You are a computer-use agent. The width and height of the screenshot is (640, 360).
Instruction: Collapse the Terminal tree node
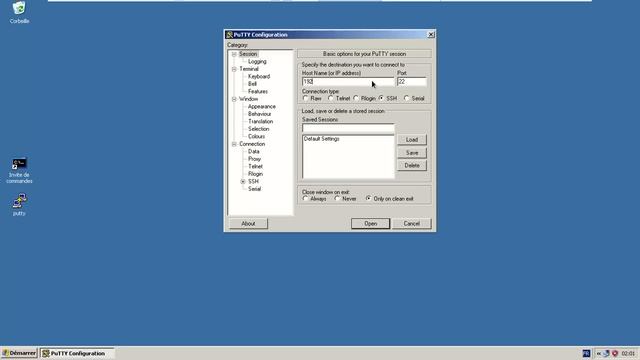tap(234, 69)
